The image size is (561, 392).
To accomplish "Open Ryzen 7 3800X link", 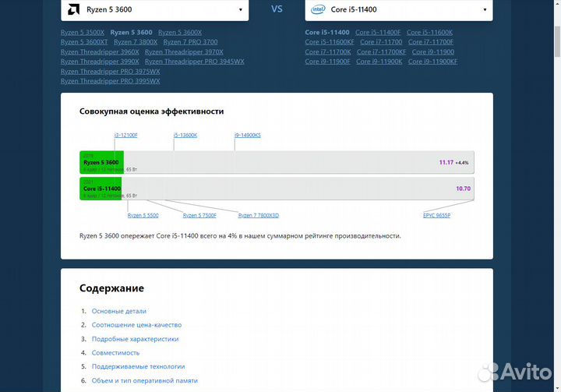I will [136, 42].
